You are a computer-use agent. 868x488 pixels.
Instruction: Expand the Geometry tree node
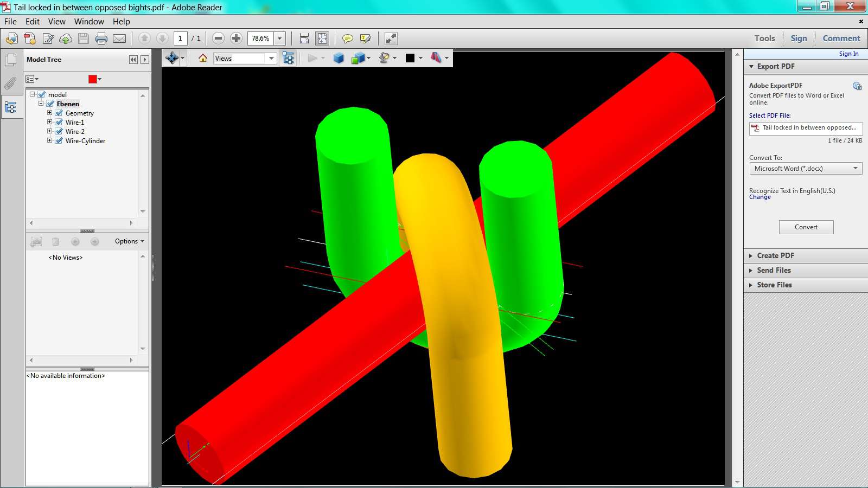49,112
